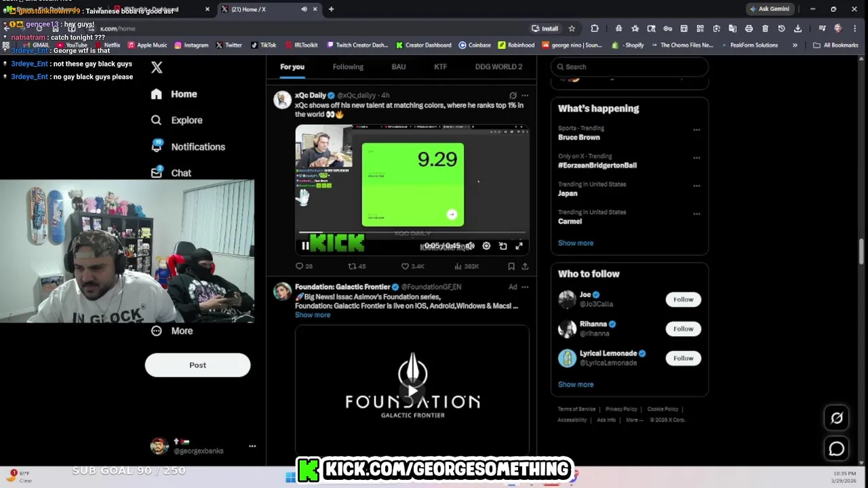This screenshot has width=868, height=488.
Task: Show more under Who to follow
Action: tap(576, 384)
